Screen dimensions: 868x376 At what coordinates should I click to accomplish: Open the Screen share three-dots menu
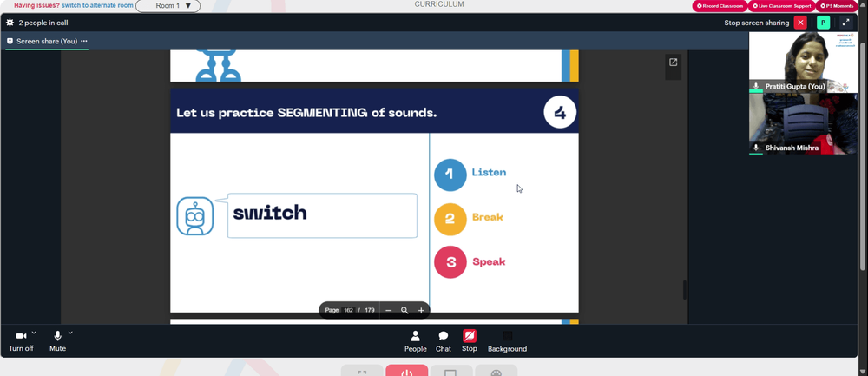tap(84, 41)
